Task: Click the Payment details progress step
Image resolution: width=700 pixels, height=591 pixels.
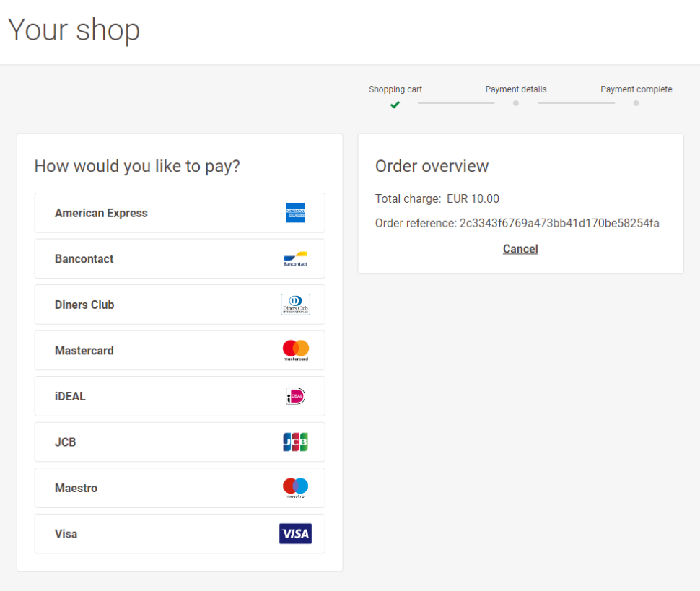Action: (x=515, y=89)
